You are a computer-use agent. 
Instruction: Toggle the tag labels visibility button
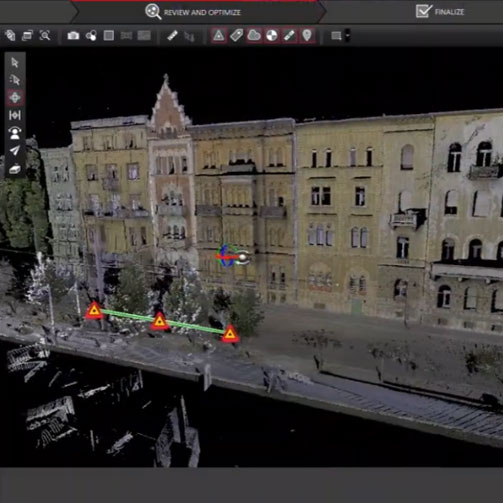tap(236, 35)
